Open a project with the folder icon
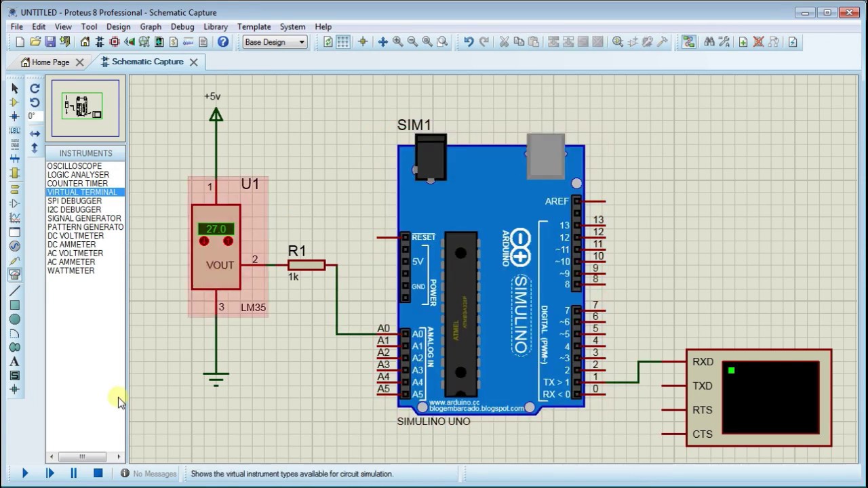This screenshot has width=868, height=488. click(x=35, y=42)
